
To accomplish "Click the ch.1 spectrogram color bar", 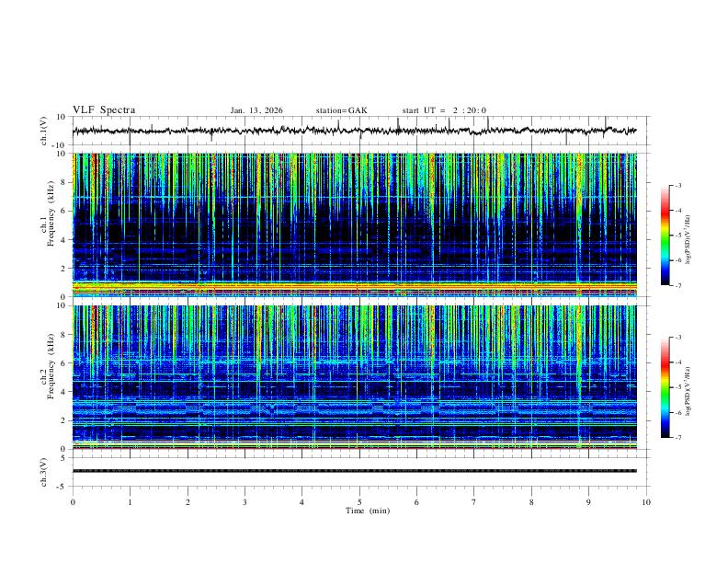I will pos(665,236).
